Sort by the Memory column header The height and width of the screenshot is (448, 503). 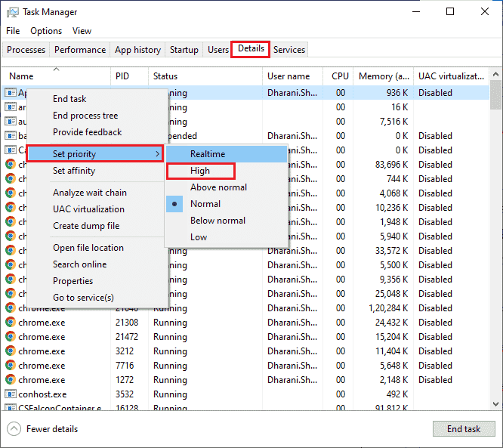384,76
